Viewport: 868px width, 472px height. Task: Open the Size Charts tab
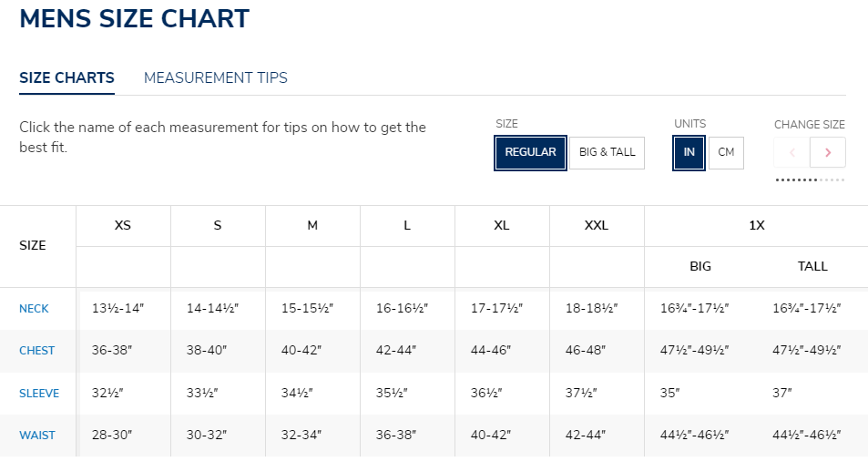(66, 77)
